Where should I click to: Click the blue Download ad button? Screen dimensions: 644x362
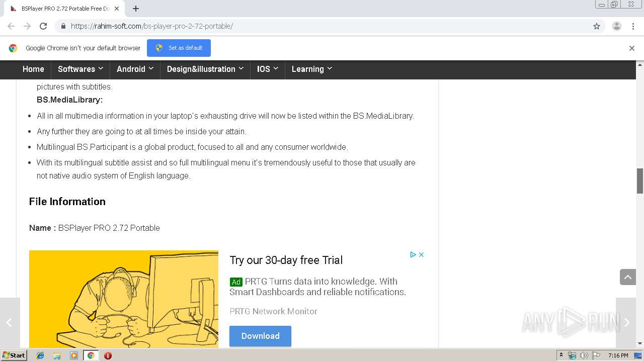260,336
